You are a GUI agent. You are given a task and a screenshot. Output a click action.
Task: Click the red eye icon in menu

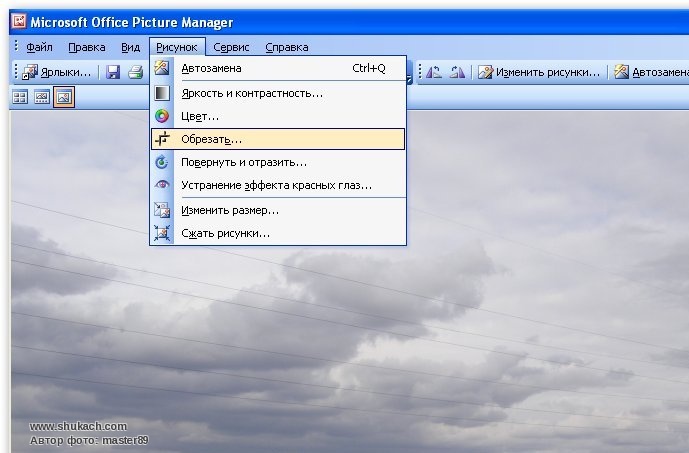[x=162, y=185]
